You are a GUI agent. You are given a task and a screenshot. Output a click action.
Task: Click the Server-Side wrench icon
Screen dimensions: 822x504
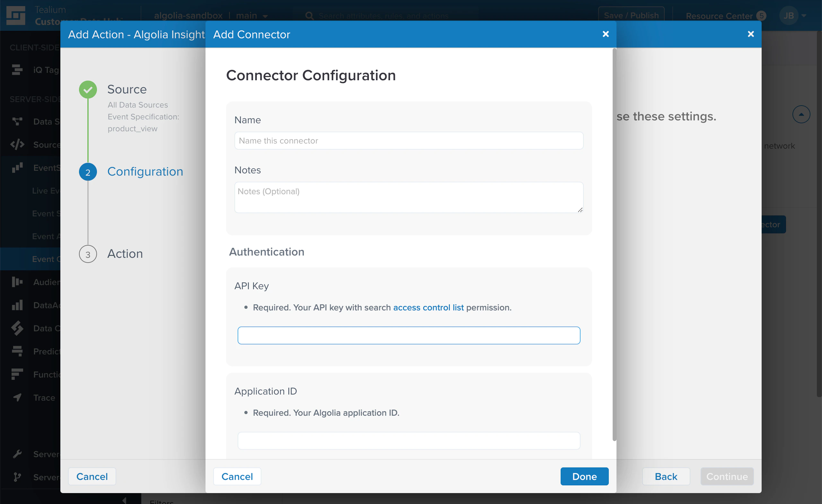17,454
